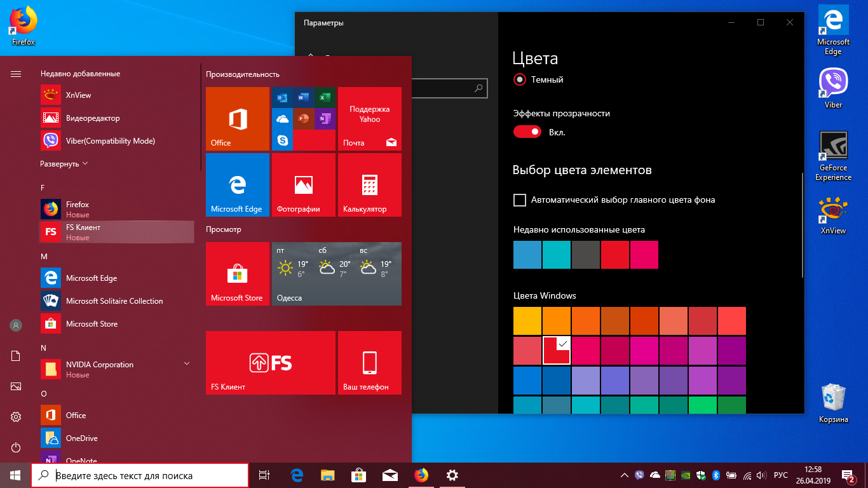The width and height of the screenshot is (868, 488).
Task: Open the Почта Yahoo tile
Action: [x=370, y=119]
